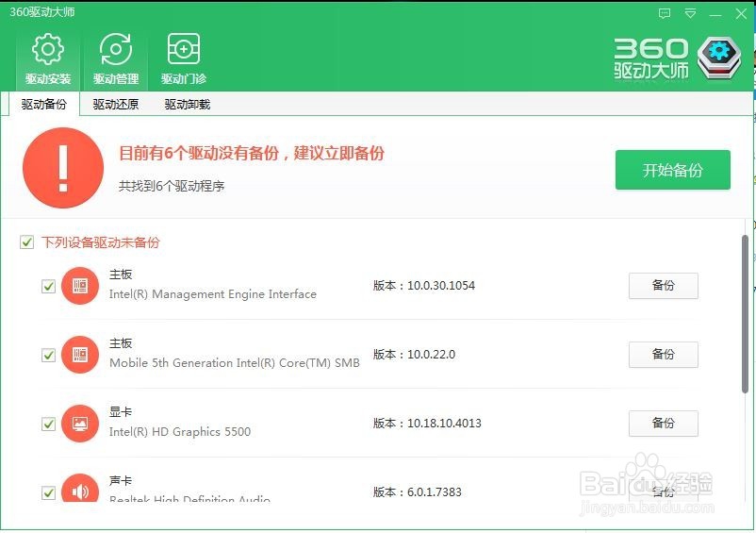Viewport: 756px width, 533px height.
Task: Click version text 10.0.22.0
Action: coord(431,355)
